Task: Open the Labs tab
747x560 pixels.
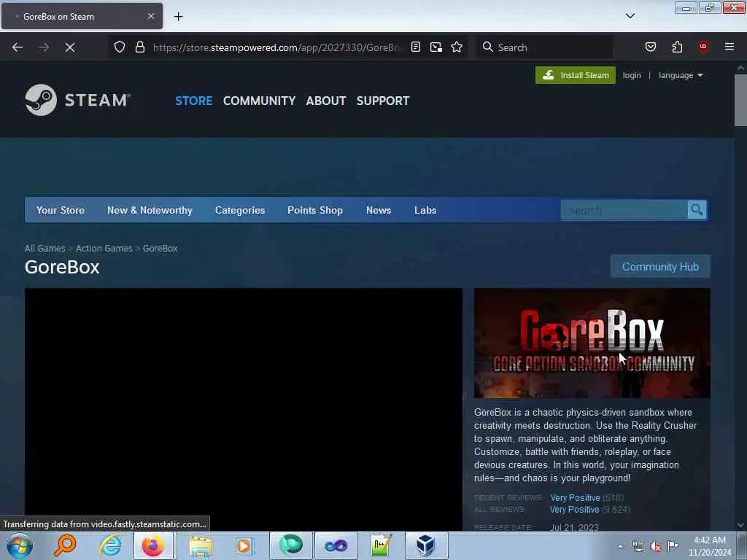Action: click(x=425, y=210)
